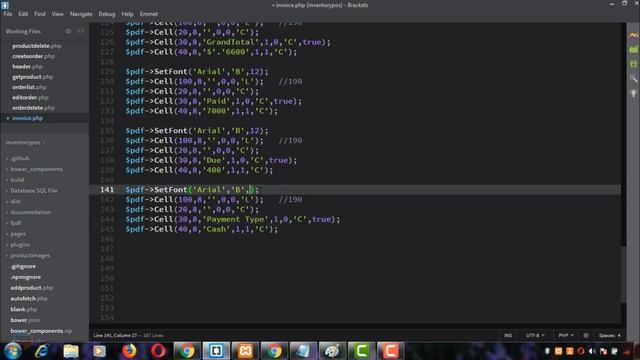Expand the Database SQL File folder

click(33, 191)
